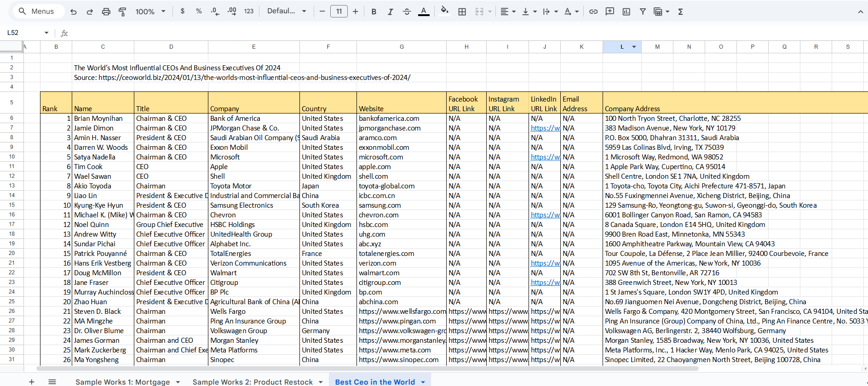Apply currency format with dollar icon
Image resolution: width=868 pixels, height=386 pixels.
183,11
